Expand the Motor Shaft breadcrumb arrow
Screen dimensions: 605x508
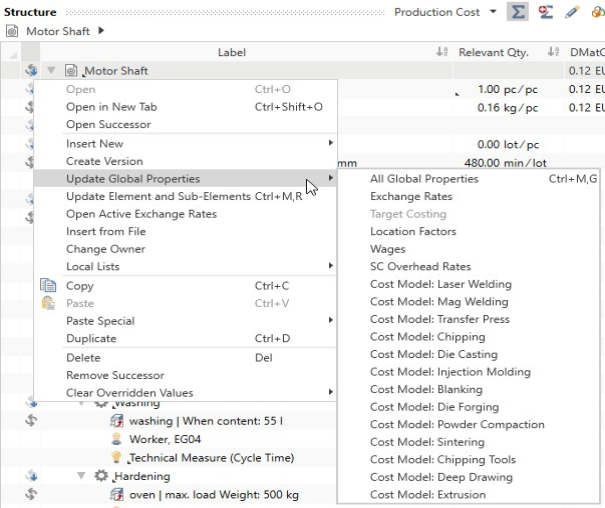click(x=101, y=31)
